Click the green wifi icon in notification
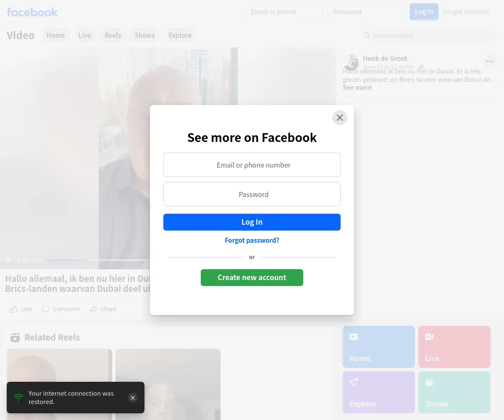504x420 pixels. [x=18, y=397]
